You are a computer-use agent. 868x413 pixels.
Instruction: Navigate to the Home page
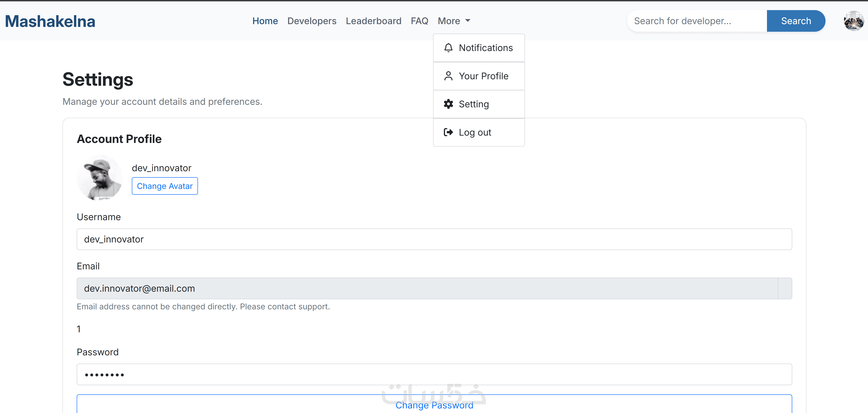(x=265, y=21)
